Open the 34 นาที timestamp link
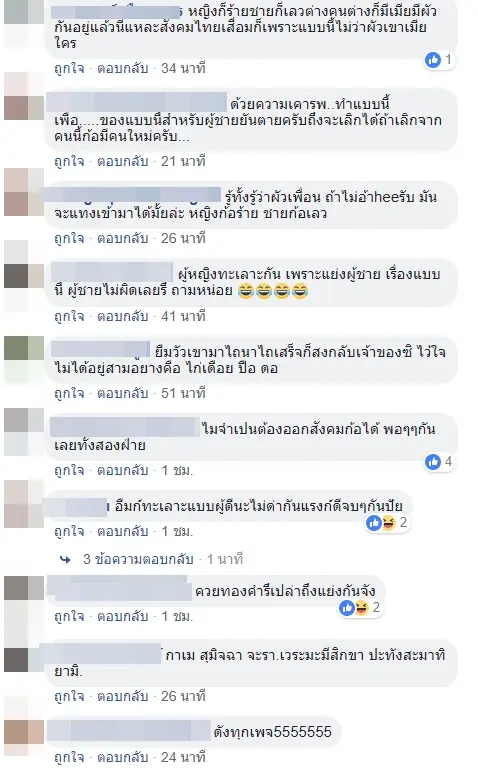The height and width of the screenshot is (776, 478). [183, 68]
